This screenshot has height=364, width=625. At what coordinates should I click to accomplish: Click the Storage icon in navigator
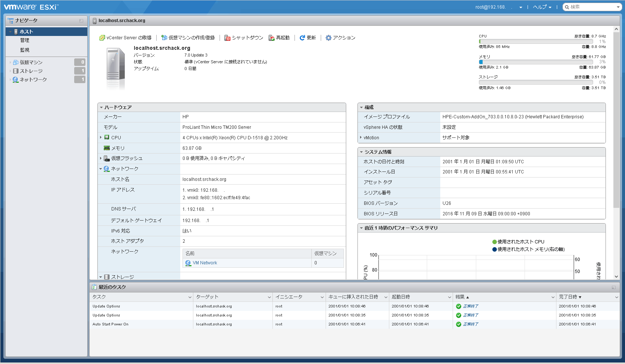click(x=16, y=71)
